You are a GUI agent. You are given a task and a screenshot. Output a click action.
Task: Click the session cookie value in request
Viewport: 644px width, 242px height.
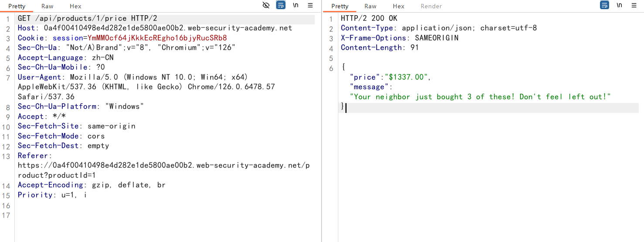pos(157,38)
